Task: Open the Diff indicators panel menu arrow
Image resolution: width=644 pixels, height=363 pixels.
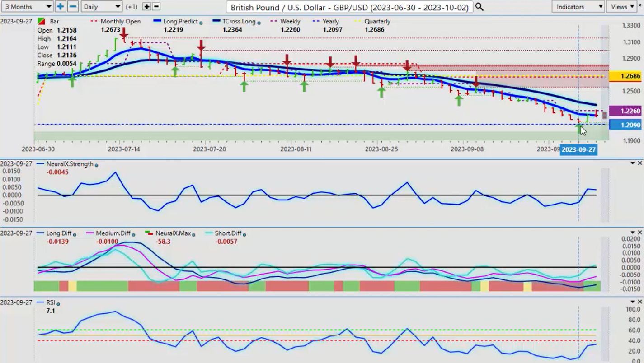Action: [633, 233]
